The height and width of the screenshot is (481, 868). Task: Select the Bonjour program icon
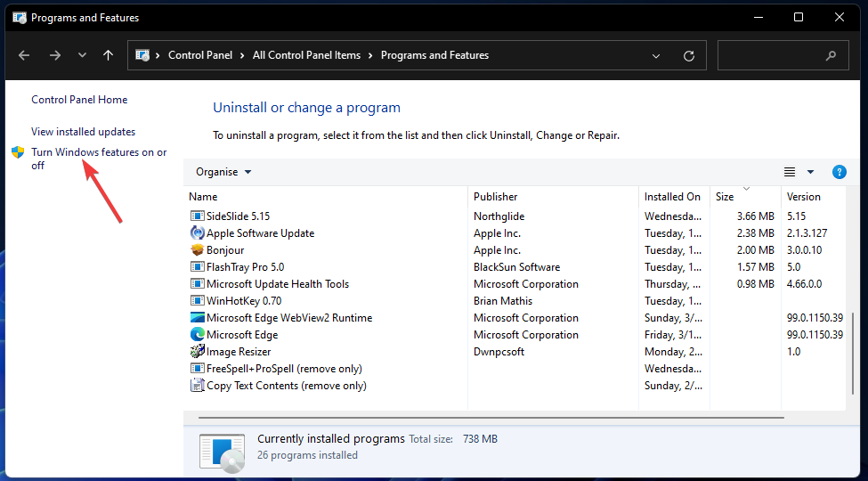(198, 250)
